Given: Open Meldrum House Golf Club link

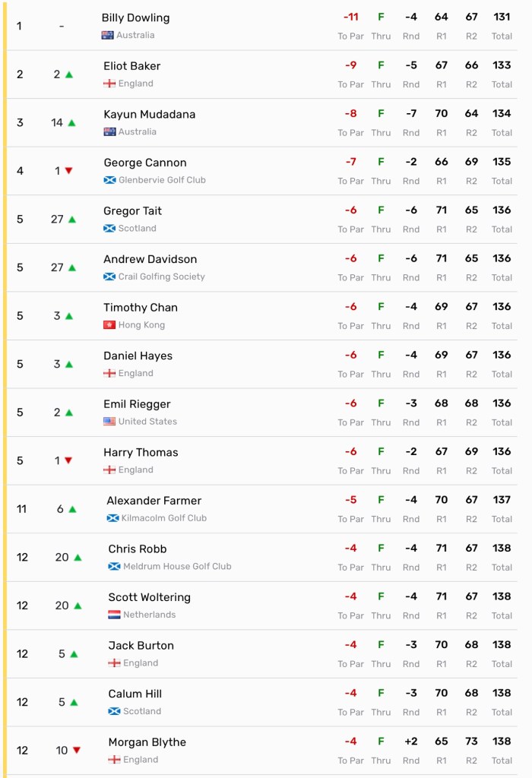Looking at the screenshot, I should (x=177, y=566).
